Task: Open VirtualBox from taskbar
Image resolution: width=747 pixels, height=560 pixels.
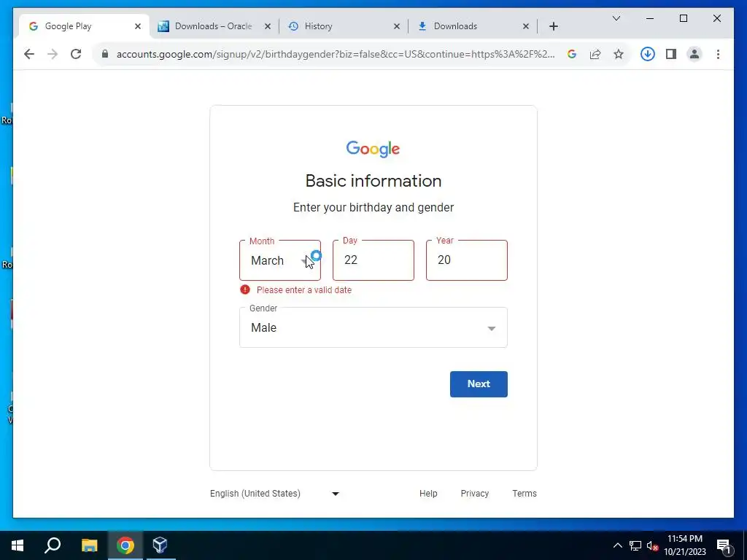Action: tap(160, 545)
